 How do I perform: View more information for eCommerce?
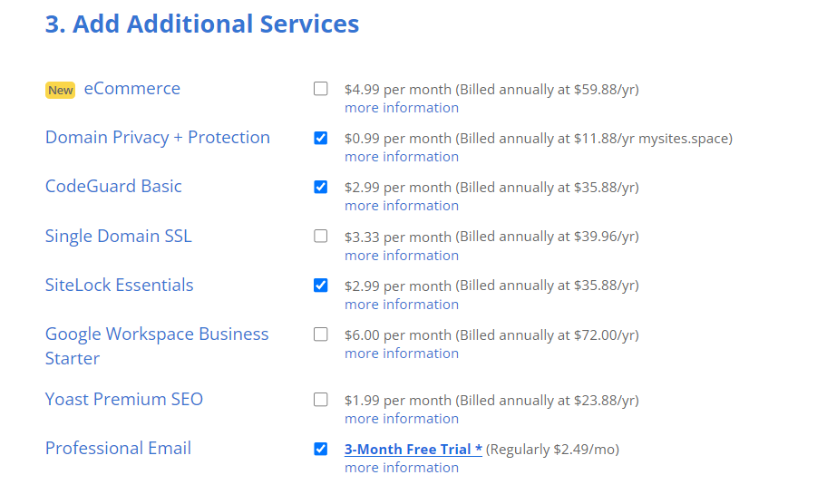pos(402,108)
